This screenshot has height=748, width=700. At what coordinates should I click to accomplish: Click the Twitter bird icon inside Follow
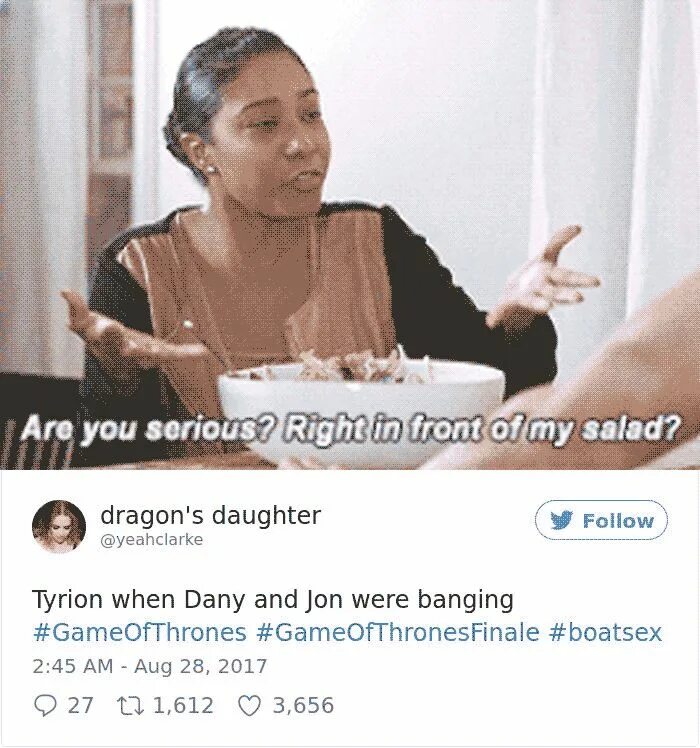[560, 520]
